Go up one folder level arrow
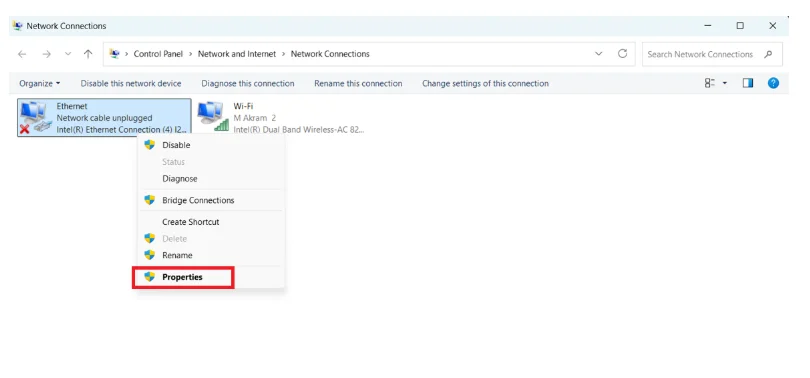 point(88,54)
